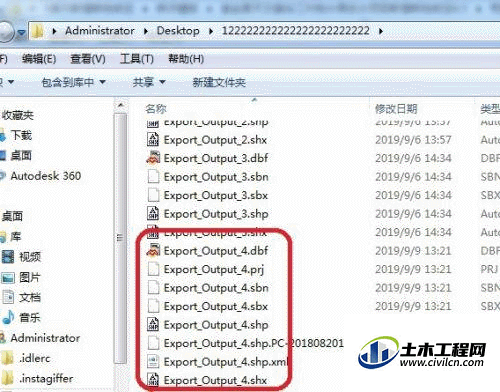This screenshot has width=500, height=392.
Task: Click the 12222222222222222222222 breadcrumb
Action: pyautogui.click(x=296, y=31)
